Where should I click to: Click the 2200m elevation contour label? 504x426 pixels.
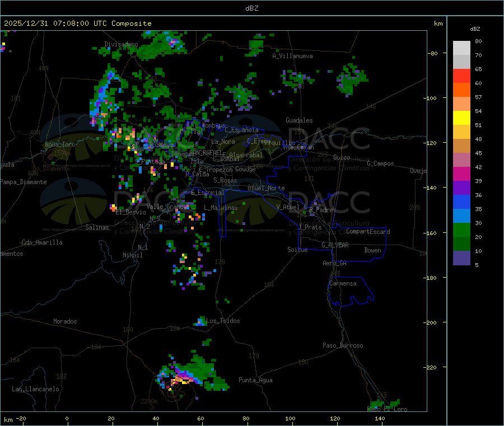pos(149,401)
